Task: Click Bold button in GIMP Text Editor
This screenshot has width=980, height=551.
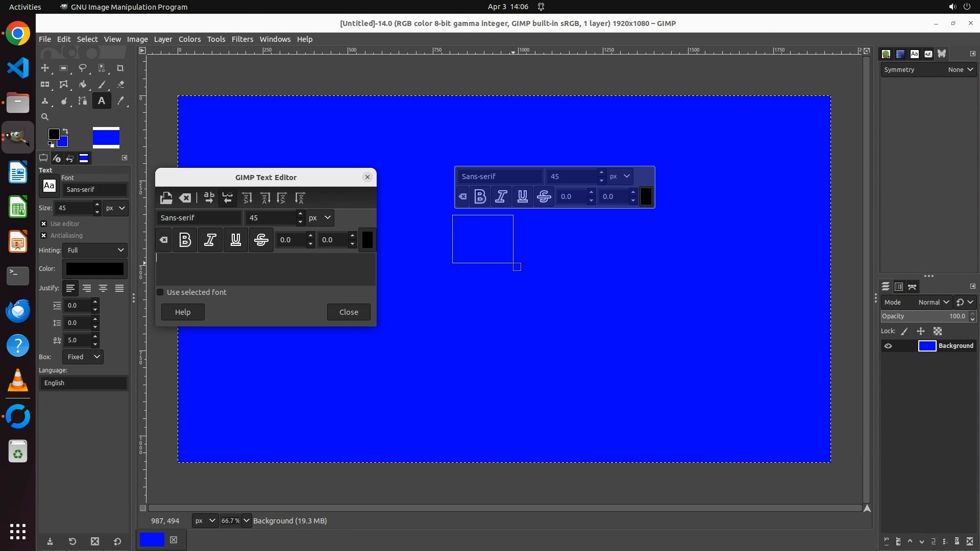Action: (185, 240)
